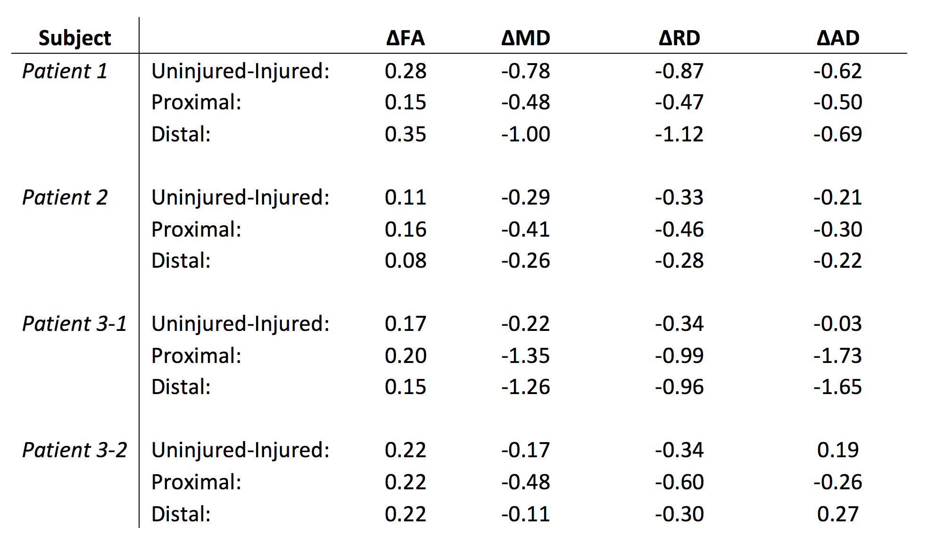Select Patient 3-1's Proximal ΔAD value -1.73
Image resolution: width=928 pixels, height=560 pixels.
point(837,356)
